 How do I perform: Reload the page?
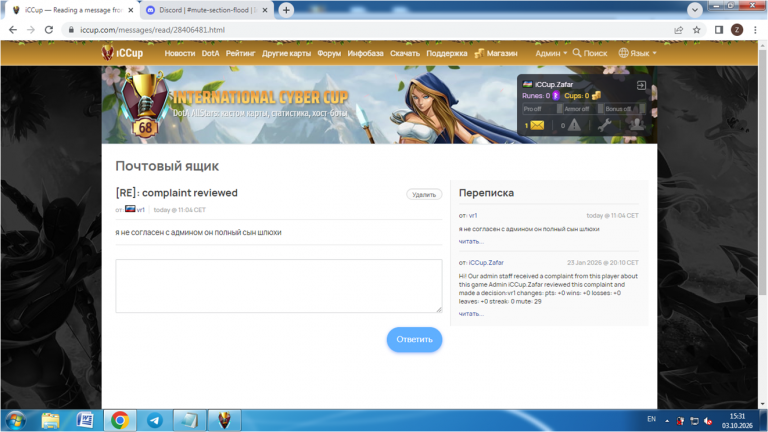[48, 30]
